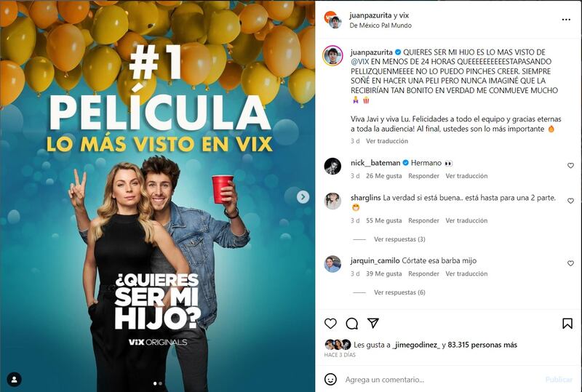Open the emoji picker smiley icon
The width and height of the screenshot is (582, 392).
(330, 380)
